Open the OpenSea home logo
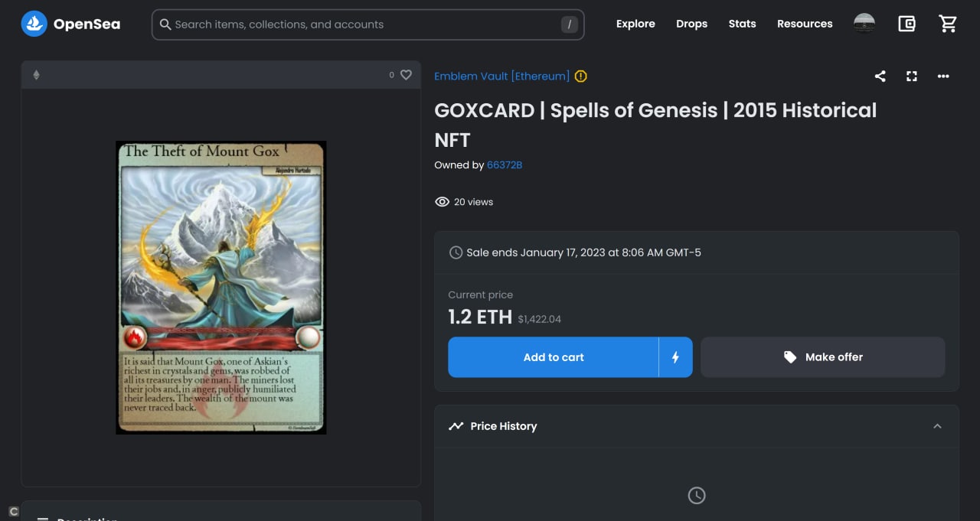Image resolution: width=980 pixels, height=521 pixels. coord(70,24)
